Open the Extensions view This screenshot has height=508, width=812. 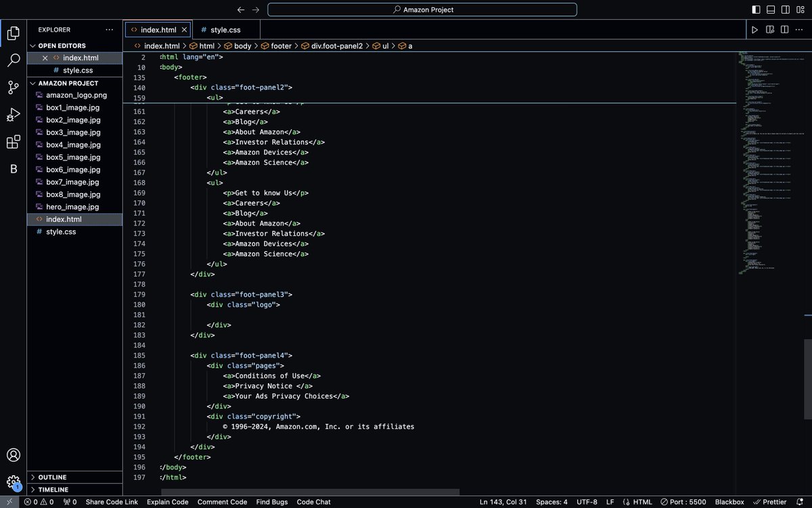(13, 142)
